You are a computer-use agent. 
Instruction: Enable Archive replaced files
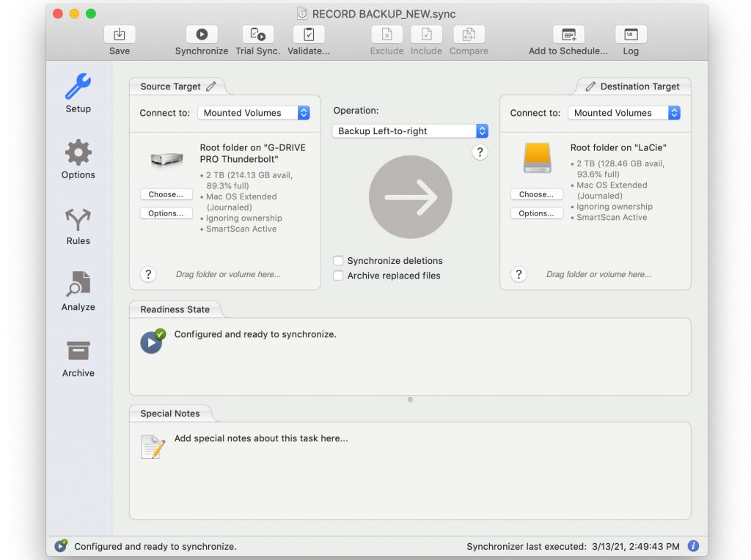pyautogui.click(x=338, y=276)
